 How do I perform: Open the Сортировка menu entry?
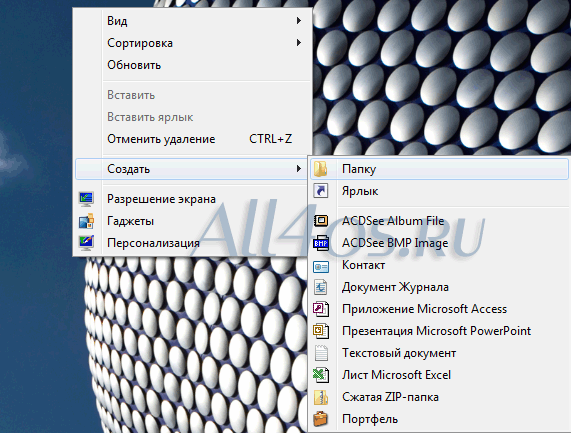192,43
